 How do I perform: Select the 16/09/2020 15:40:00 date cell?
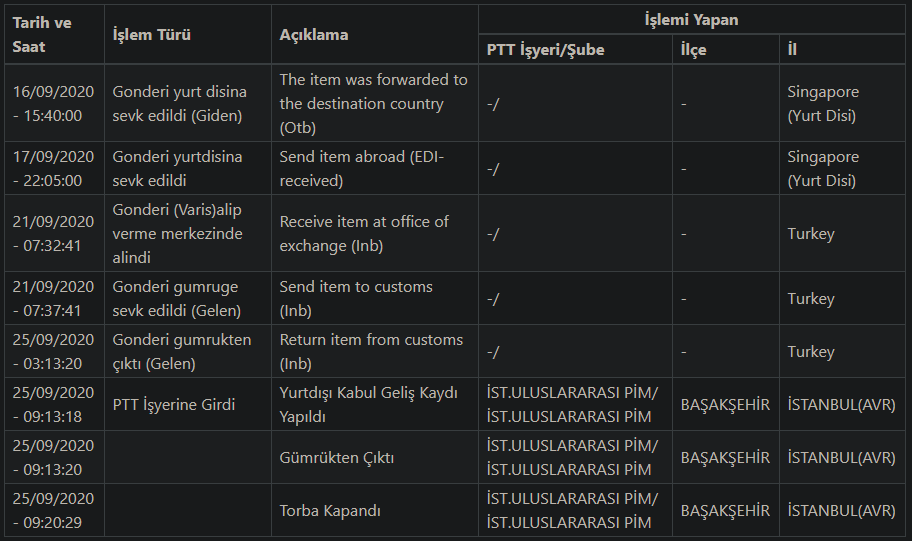(53, 103)
